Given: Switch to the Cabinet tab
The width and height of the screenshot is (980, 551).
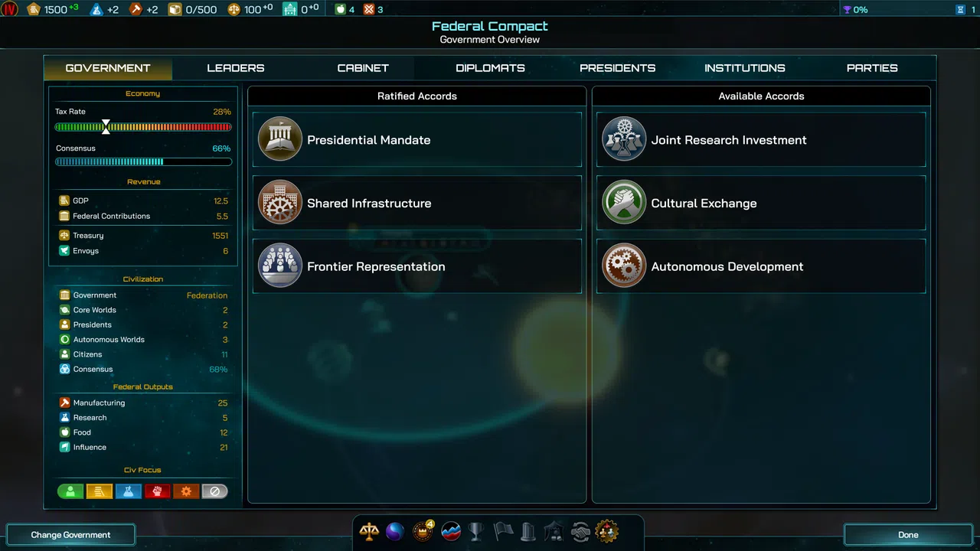Looking at the screenshot, I should click(363, 68).
